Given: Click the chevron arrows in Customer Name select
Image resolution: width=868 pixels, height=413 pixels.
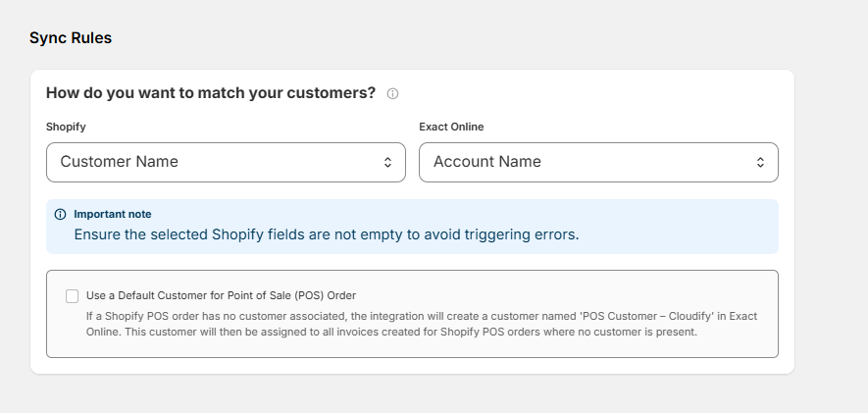Looking at the screenshot, I should [388, 162].
